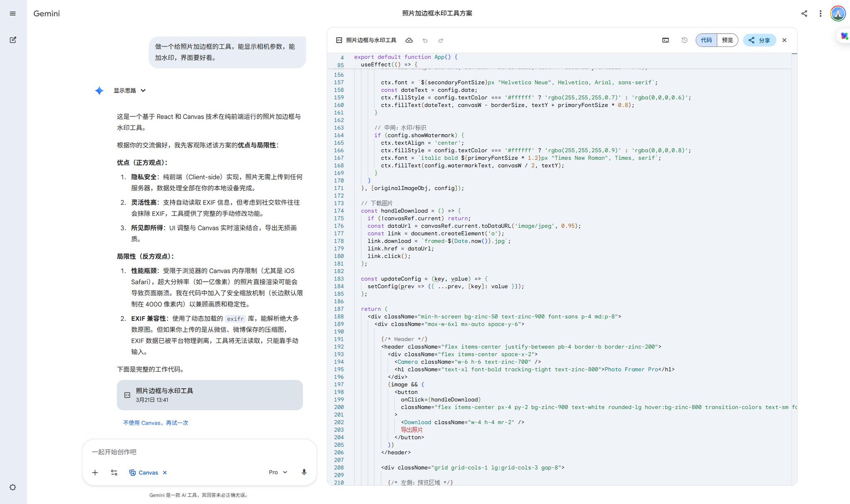Click the Gemini sparkle icon beside the response
The height and width of the screenshot is (504, 850).
99,90
